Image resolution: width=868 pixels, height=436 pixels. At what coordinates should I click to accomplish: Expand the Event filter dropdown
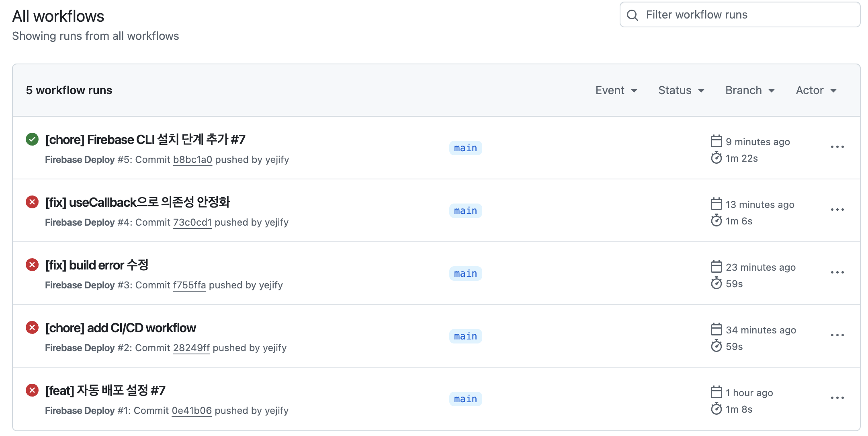coord(616,90)
